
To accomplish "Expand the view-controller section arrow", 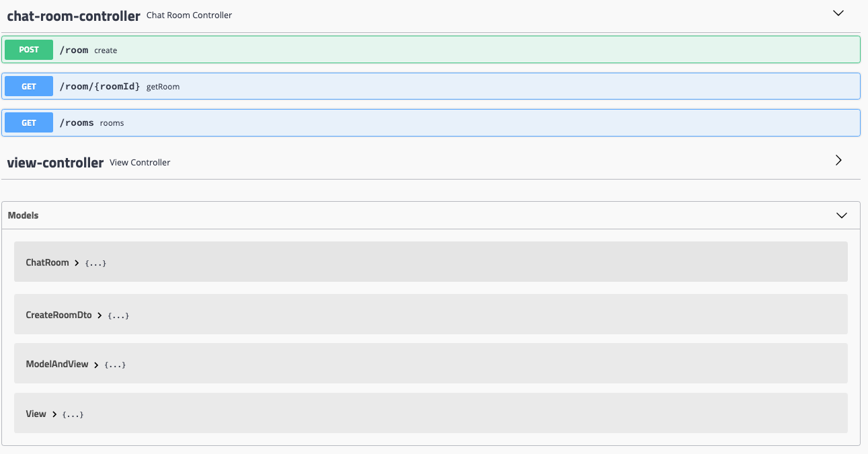I will [x=838, y=160].
